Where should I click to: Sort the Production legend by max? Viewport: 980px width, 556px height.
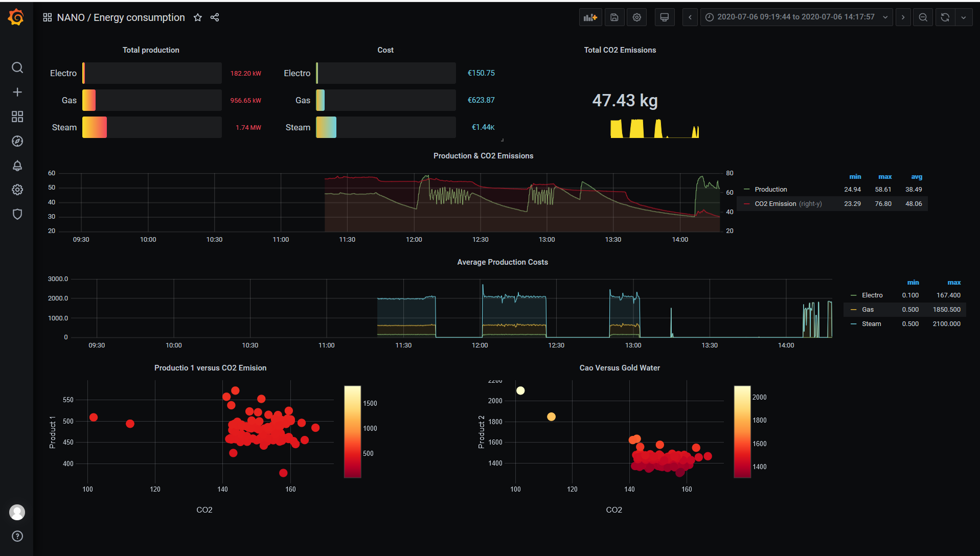point(885,177)
